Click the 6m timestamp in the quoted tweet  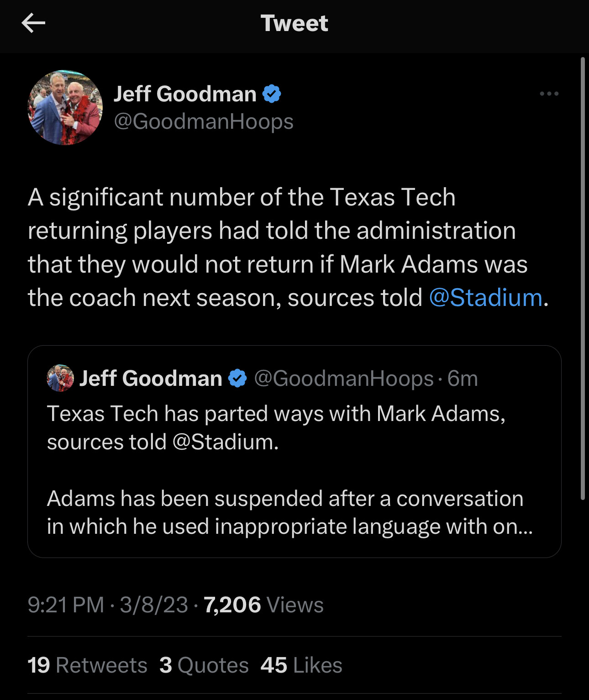(463, 379)
